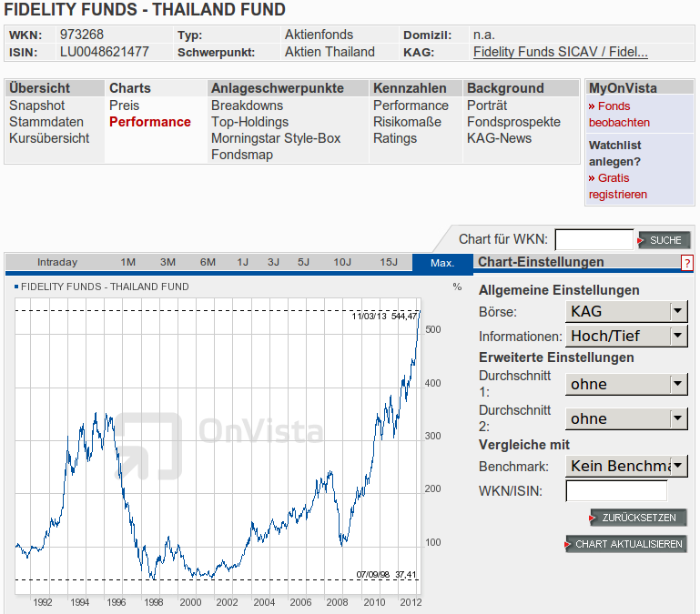Open the Preis chart link
Image resolution: width=700 pixels, height=614 pixels.
pyautogui.click(x=124, y=106)
